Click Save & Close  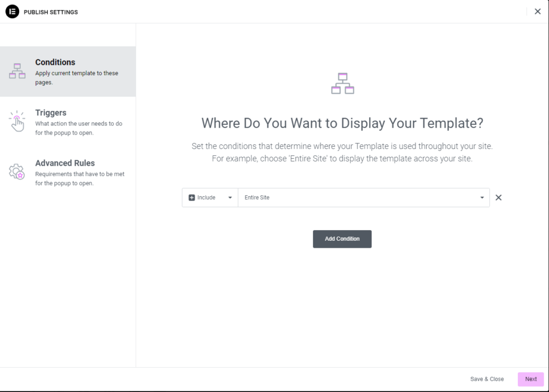pos(487,379)
